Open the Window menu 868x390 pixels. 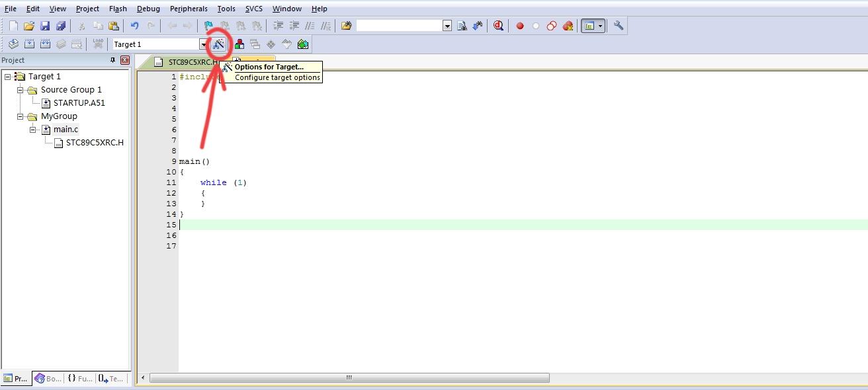click(x=287, y=9)
